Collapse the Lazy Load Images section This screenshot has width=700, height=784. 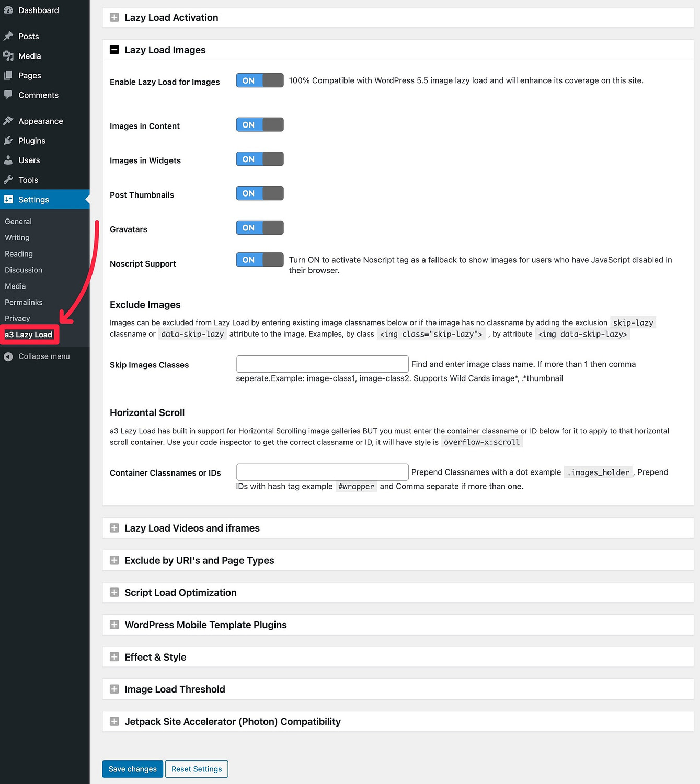(x=114, y=50)
